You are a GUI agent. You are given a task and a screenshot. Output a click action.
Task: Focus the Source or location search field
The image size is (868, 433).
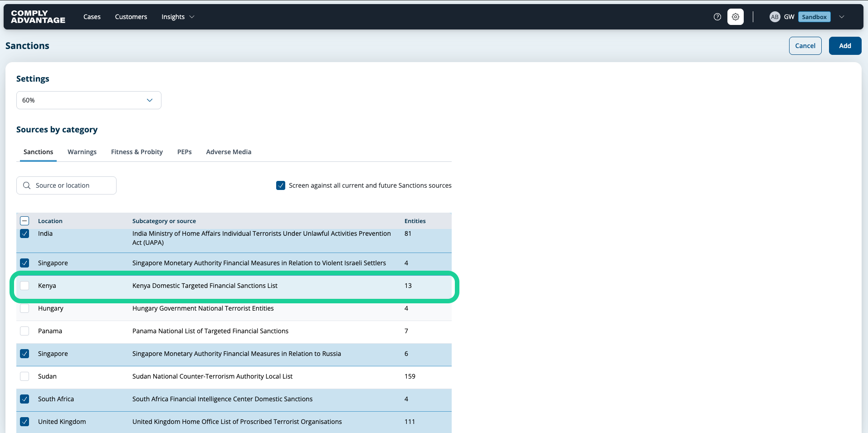tap(66, 185)
